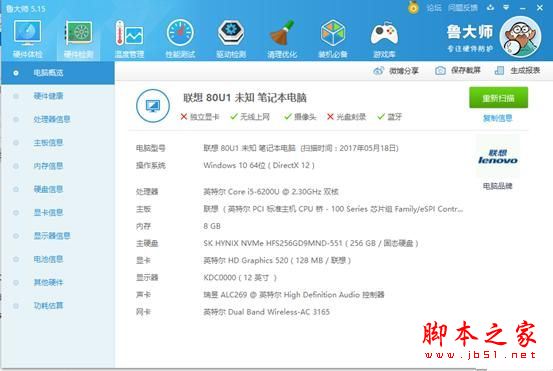Close the 鲁大师 window
This screenshot has width=553, height=371.
(540, 7)
